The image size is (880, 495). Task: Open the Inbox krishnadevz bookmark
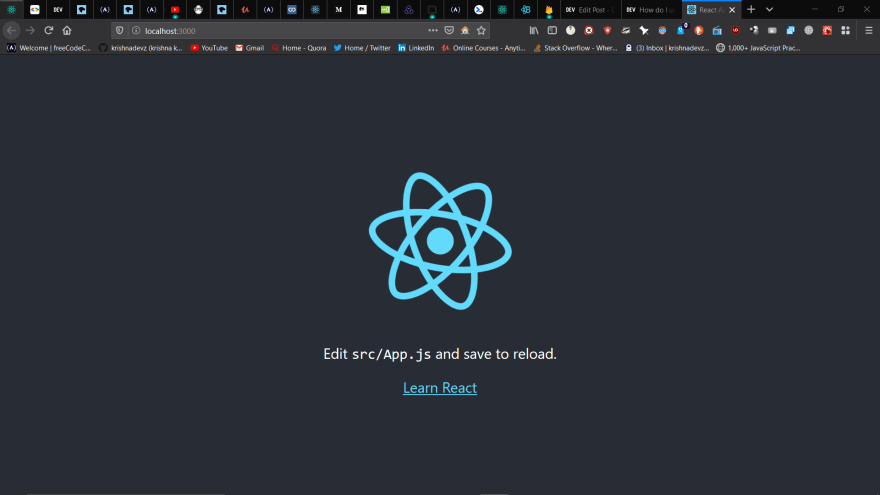(x=667, y=48)
